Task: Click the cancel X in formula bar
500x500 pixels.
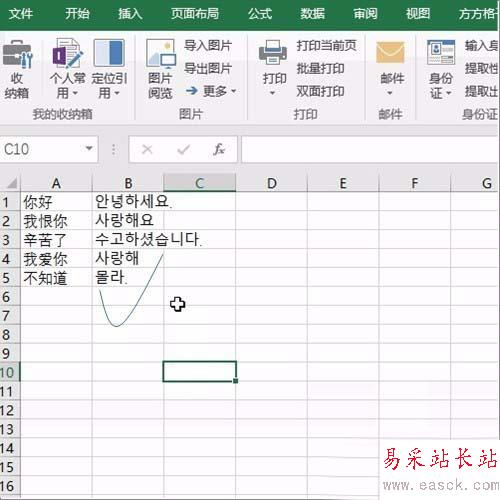Action: point(147,149)
